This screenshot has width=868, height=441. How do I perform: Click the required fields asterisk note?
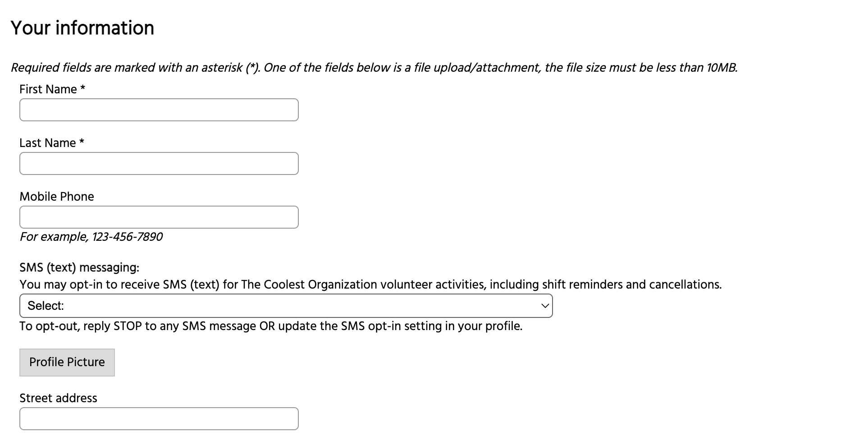(374, 68)
